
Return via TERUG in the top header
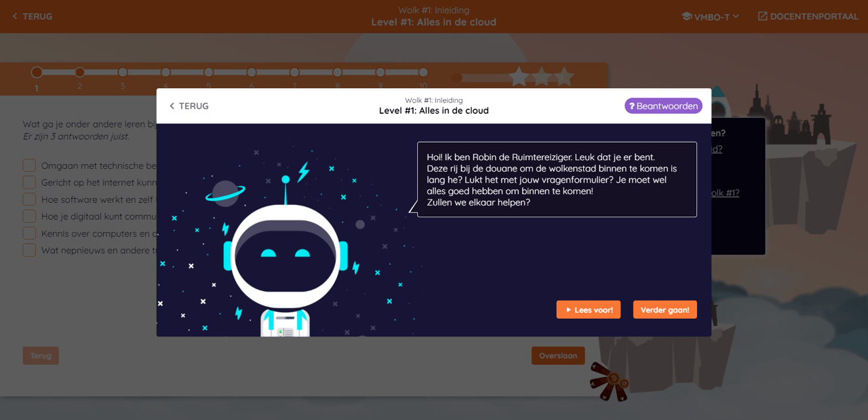(32, 16)
